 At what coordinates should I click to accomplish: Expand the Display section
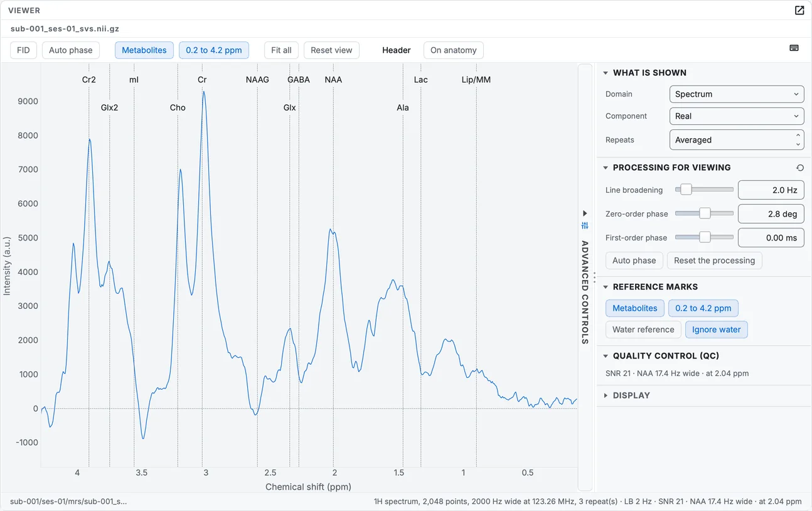pos(631,395)
